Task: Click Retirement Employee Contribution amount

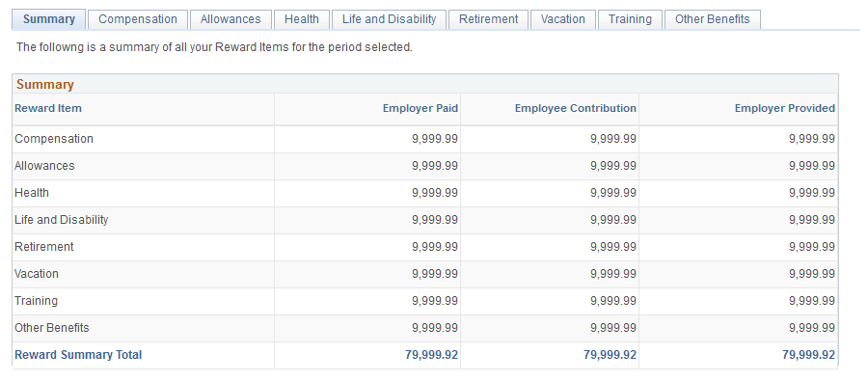Action: pyautogui.click(x=613, y=247)
